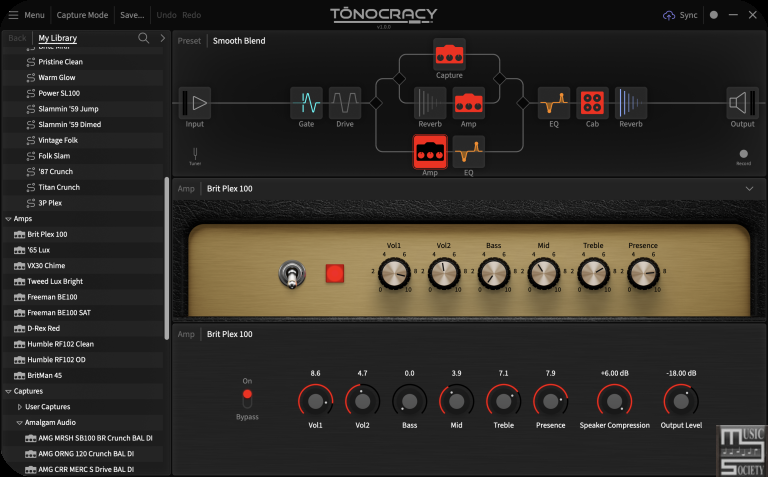The height and width of the screenshot is (477, 768).
Task: Flip the amp panel toggle switch
Action: (x=292, y=274)
